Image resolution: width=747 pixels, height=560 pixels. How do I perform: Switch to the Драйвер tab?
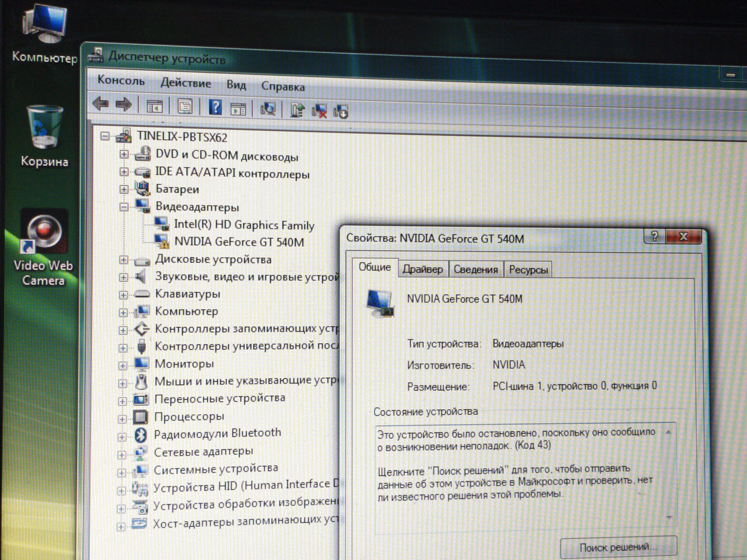[422, 269]
